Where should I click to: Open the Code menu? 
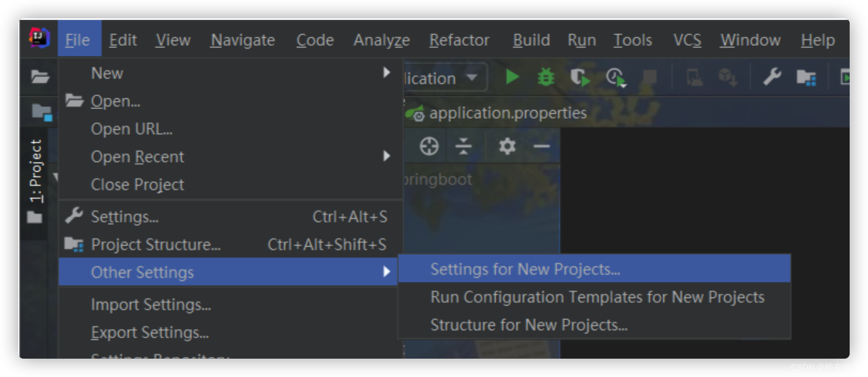pyautogui.click(x=315, y=40)
